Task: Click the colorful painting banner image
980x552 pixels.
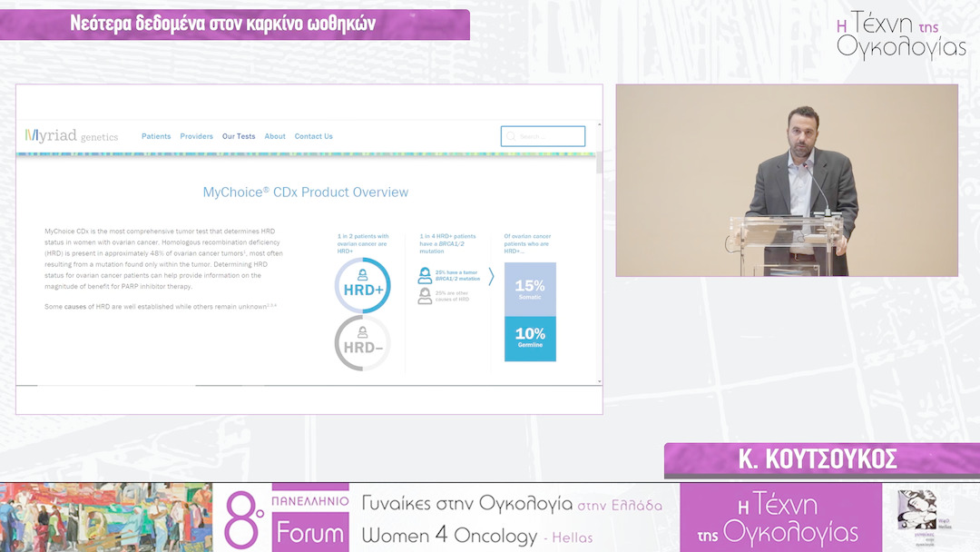Action: (x=106, y=517)
